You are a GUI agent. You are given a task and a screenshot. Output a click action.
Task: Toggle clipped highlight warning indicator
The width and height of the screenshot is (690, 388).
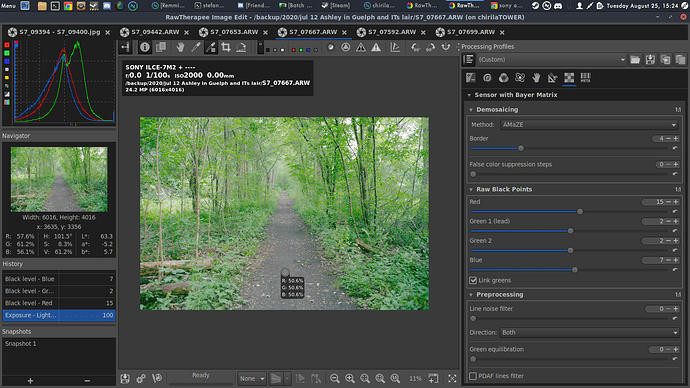[376, 48]
